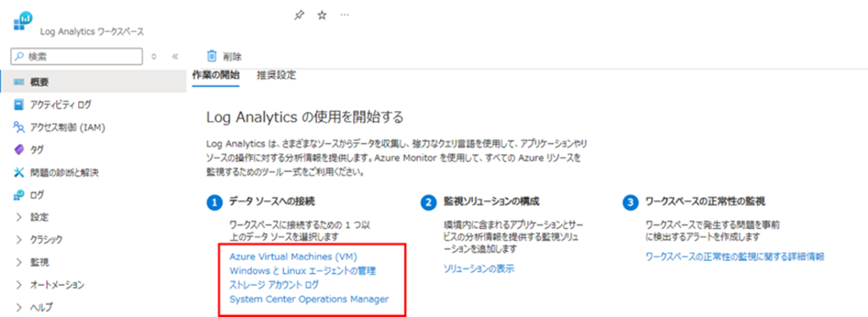Click the wrench diagnose icon

(19, 173)
